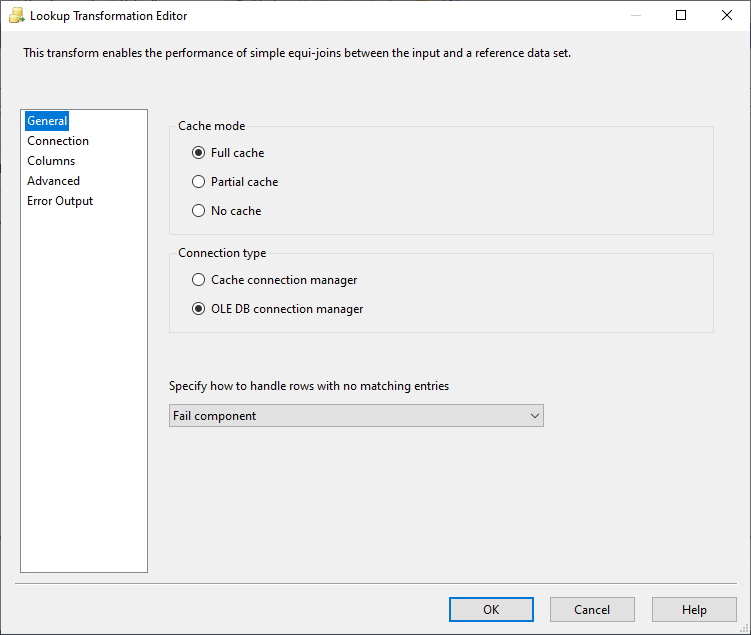Screen dimensions: 751x635
Task: Maximize the editor window
Action: [681, 16]
